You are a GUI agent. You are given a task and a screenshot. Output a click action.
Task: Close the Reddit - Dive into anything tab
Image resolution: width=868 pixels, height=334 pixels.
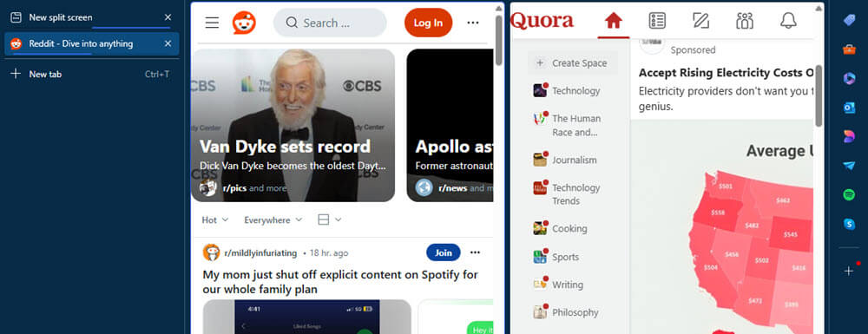coord(168,43)
